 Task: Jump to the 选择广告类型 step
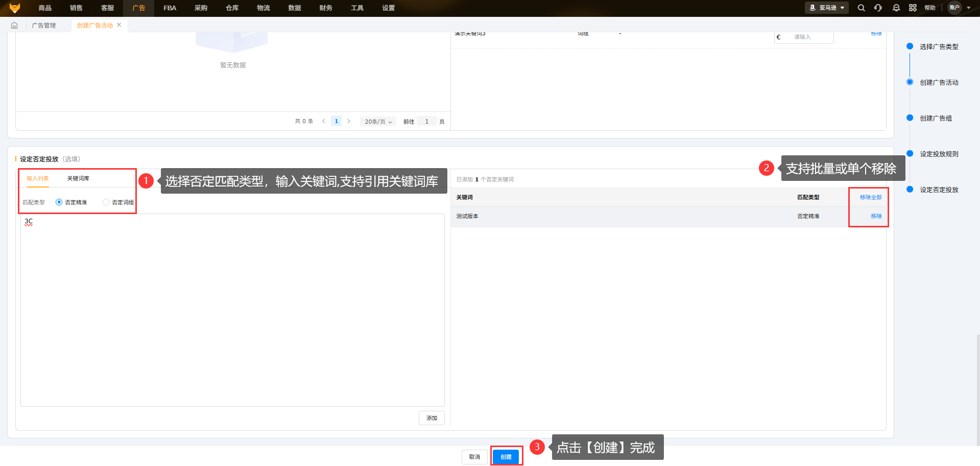(x=939, y=46)
